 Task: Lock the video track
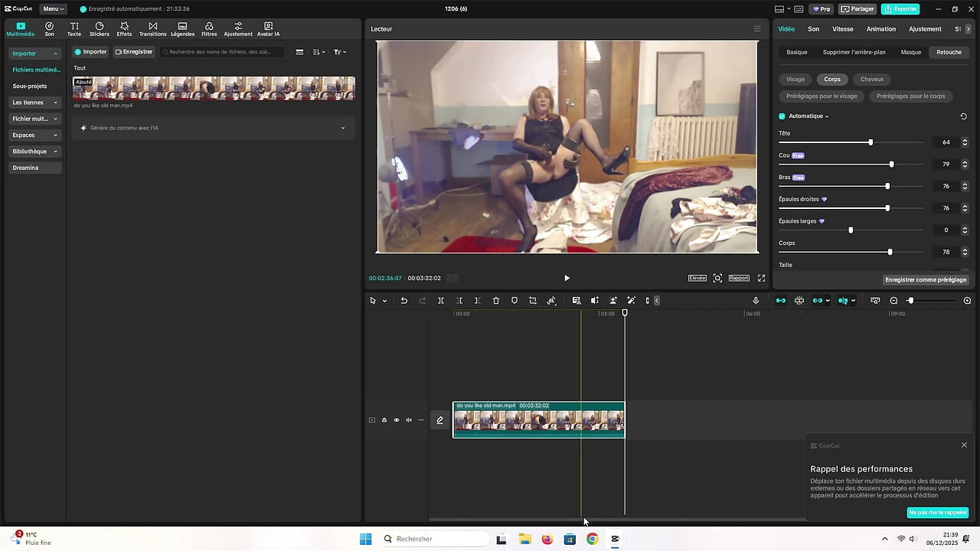pos(384,420)
